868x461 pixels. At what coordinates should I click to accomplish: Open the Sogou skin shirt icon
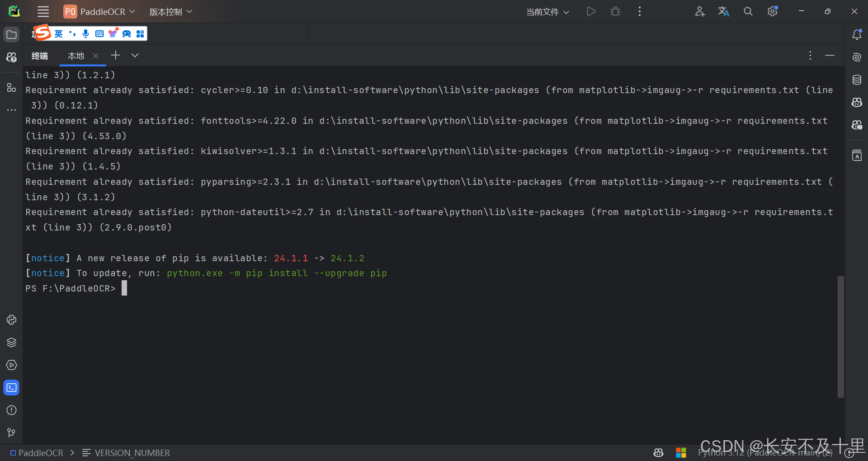coord(113,33)
